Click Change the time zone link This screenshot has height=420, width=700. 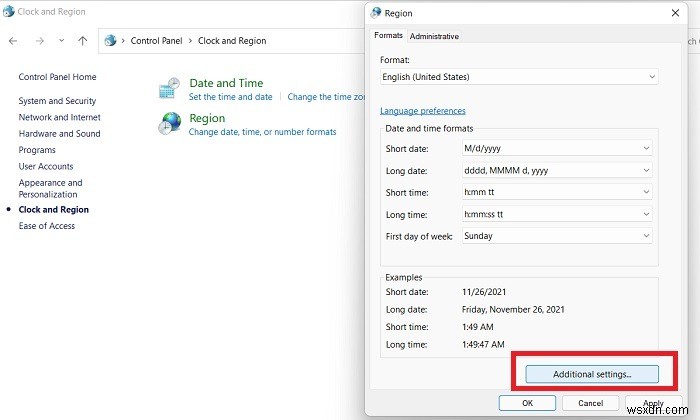(x=326, y=97)
